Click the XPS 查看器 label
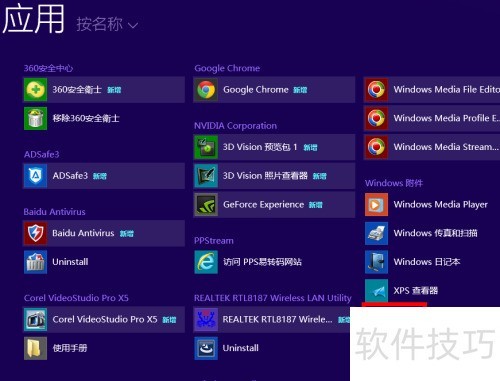 pyautogui.click(x=415, y=290)
